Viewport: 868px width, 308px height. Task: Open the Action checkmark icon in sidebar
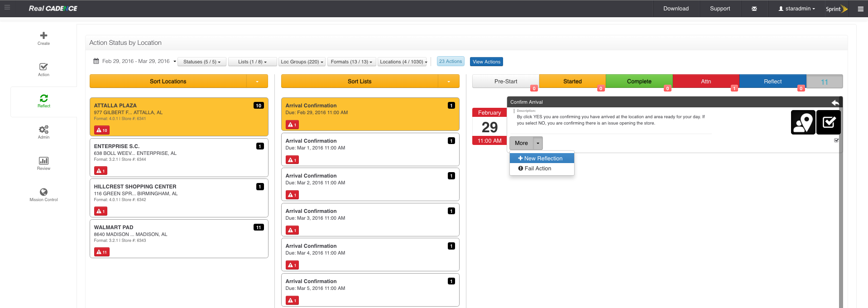point(43,67)
